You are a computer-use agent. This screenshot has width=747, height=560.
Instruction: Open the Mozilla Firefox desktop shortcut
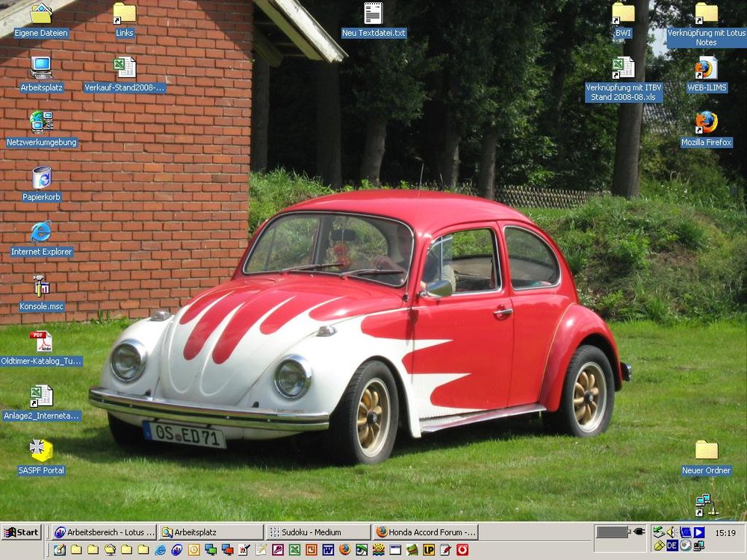pos(706,122)
